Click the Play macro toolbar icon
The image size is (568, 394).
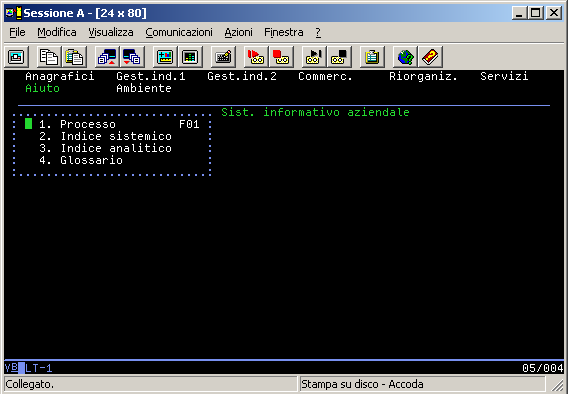tap(314, 57)
